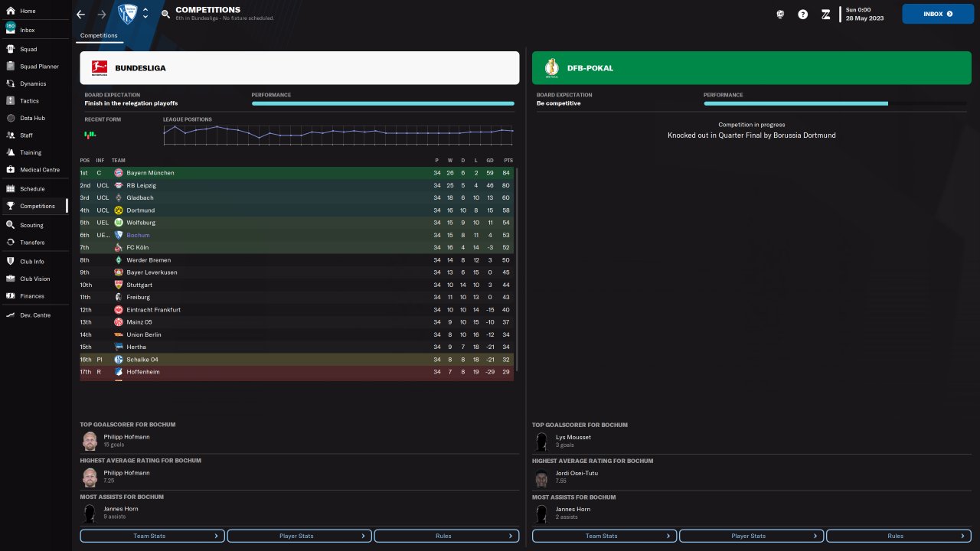Open Tactics from the sidebar

click(x=34, y=101)
